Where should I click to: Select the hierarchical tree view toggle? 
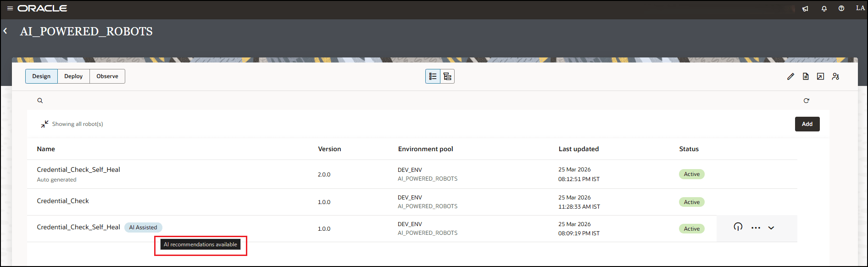[x=447, y=76]
